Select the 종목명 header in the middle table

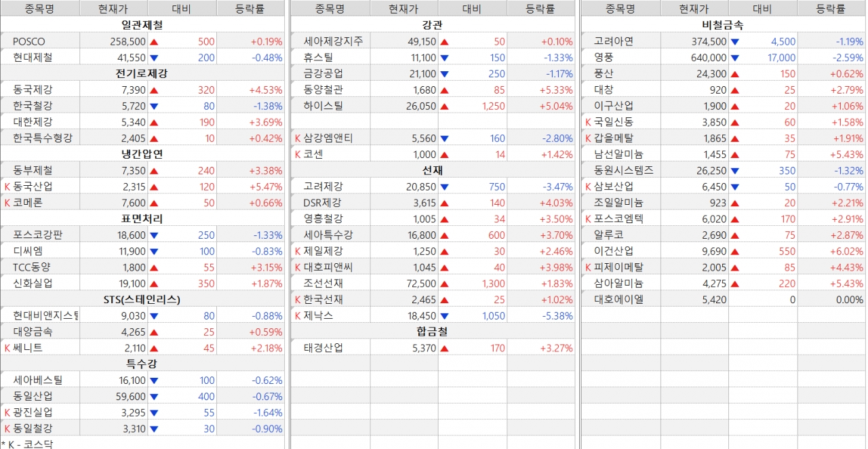tap(330, 9)
